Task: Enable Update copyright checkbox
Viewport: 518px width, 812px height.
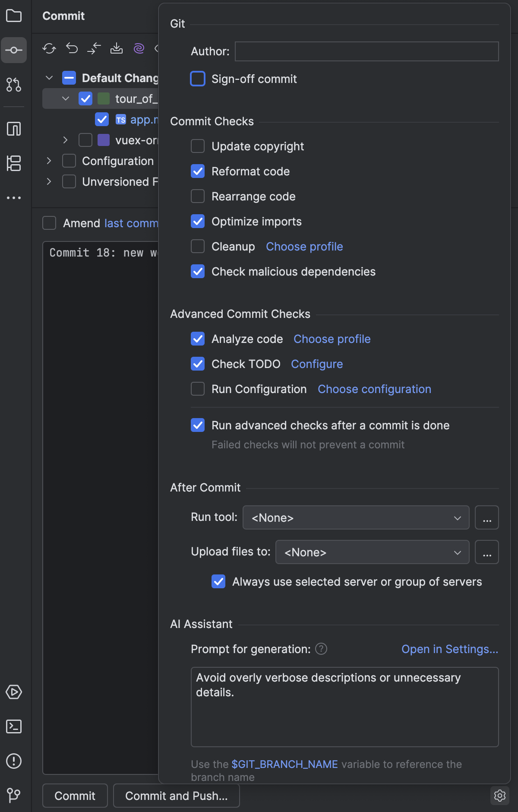Action: (198, 146)
